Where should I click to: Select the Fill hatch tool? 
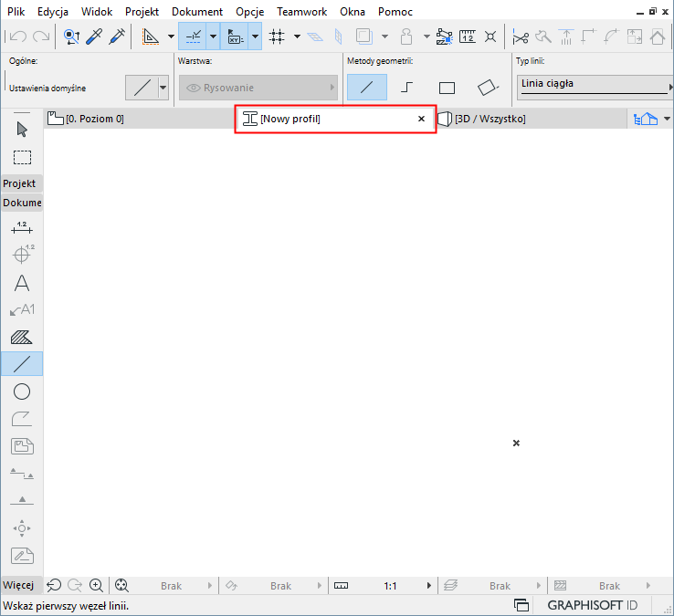22,338
